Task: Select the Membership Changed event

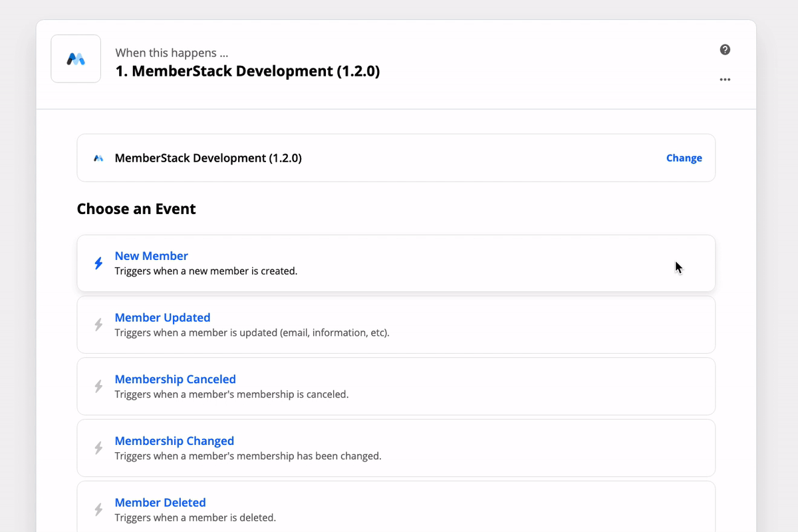Action: tap(396, 448)
